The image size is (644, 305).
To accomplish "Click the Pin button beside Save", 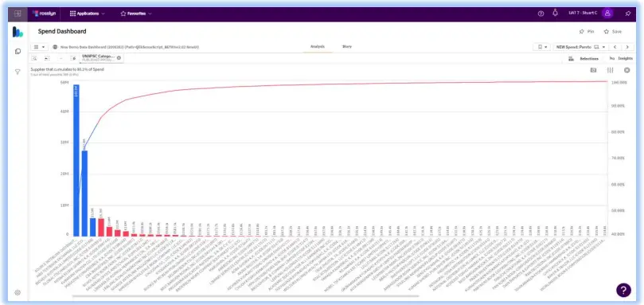I will [587, 32].
